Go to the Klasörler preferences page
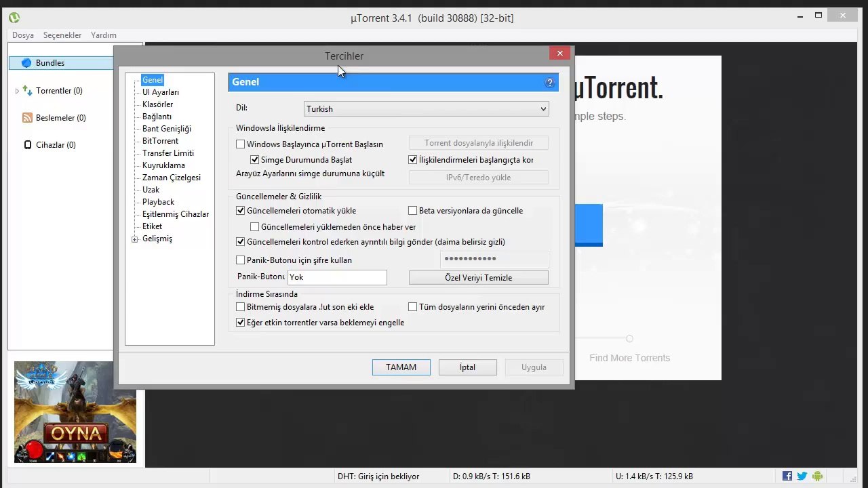 [x=157, y=104]
